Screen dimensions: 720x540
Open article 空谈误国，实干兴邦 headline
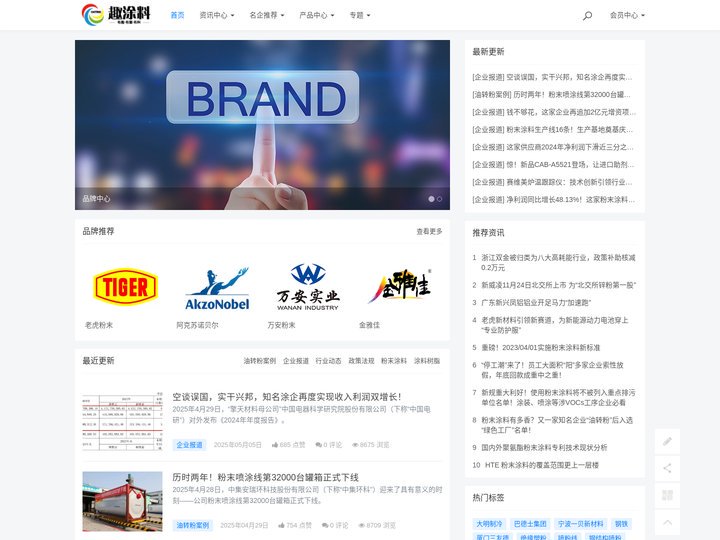[x=287, y=397]
